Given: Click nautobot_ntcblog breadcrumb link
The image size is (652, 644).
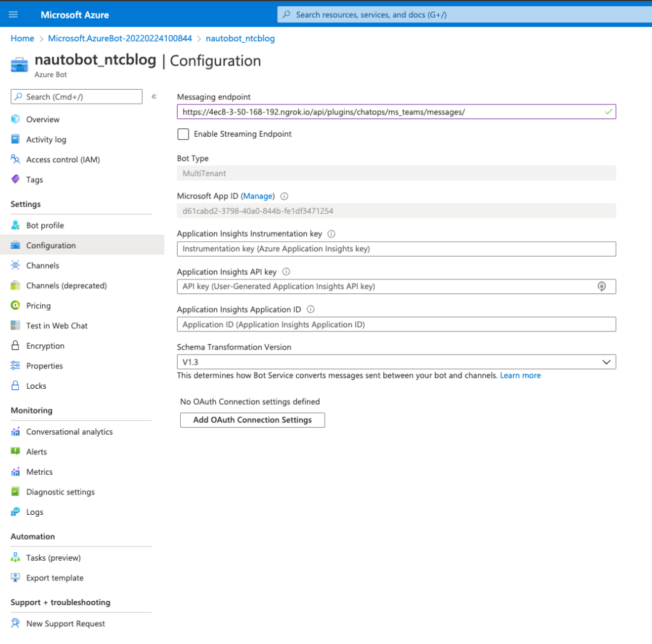Looking at the screenshot, I should 240,38.
